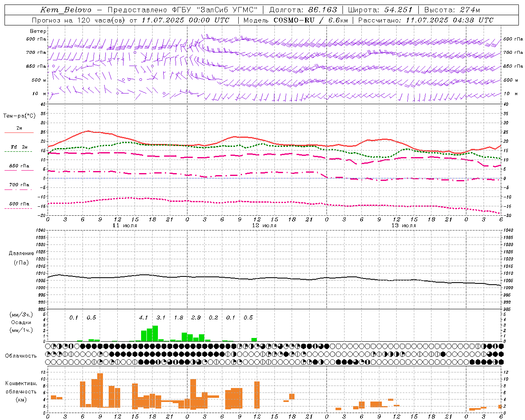
Task: Click the 12 июля date label
Action: [264, 226]
